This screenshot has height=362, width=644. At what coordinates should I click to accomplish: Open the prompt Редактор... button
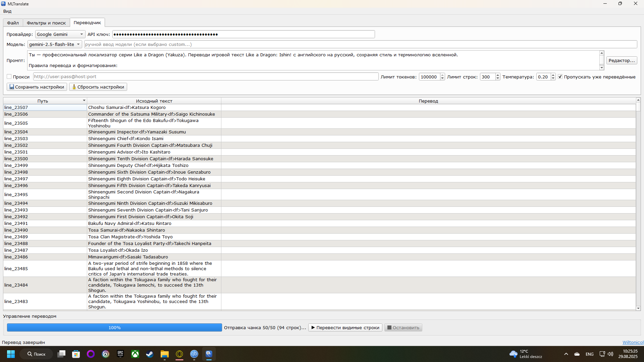622,60
